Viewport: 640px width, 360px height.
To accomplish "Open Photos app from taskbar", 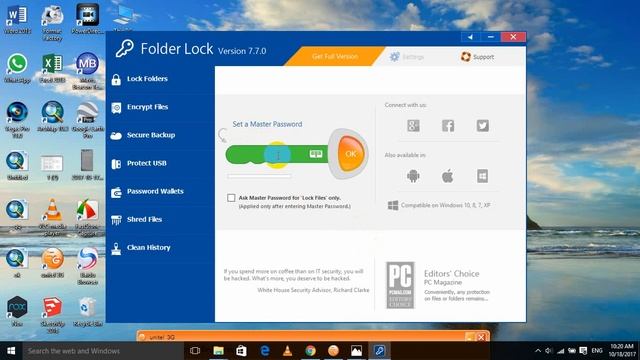I will [x=356, y=351].
